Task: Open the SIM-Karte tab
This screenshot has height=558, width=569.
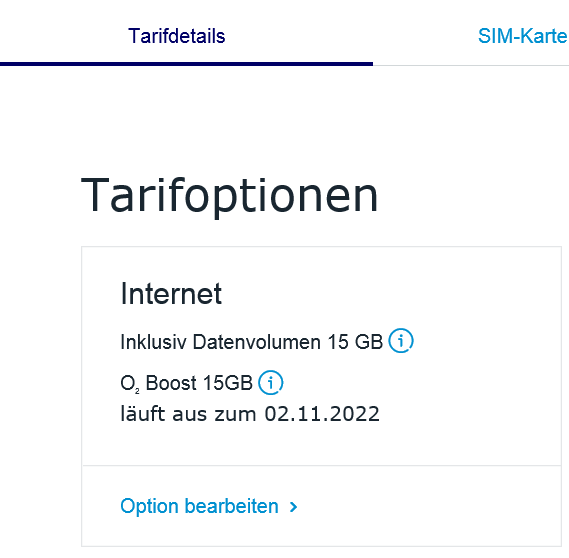Action: tap(523, 36)
